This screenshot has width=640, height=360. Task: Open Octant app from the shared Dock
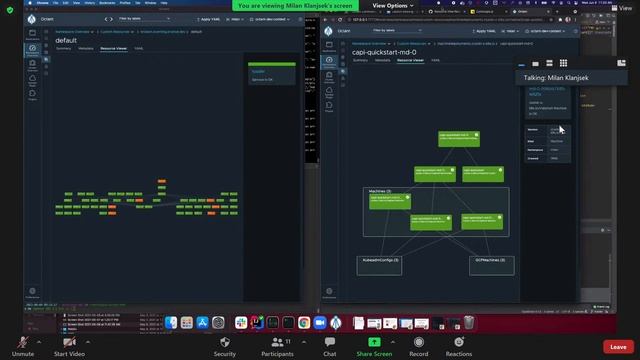point(336,323)
